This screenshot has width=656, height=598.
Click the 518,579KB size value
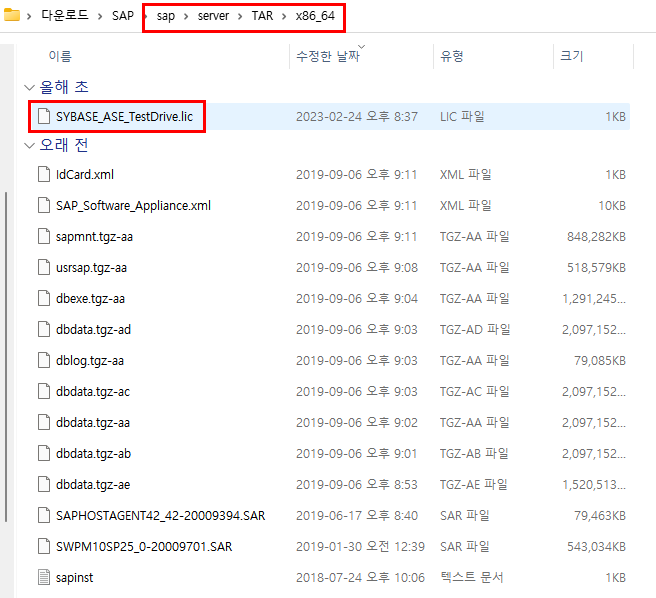click(596, 267)
